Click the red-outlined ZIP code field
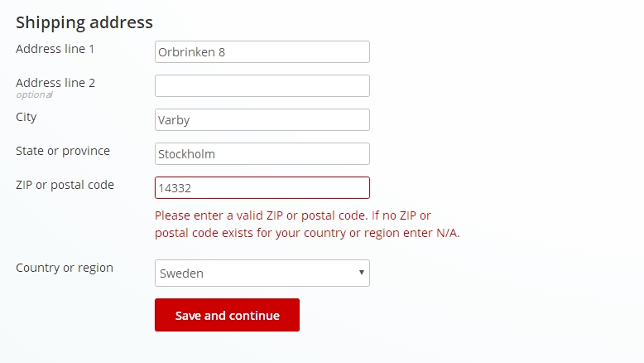Image resolution: width=644 pixels, height=363 pixels. pyautogui.click(x=262, y=188)
